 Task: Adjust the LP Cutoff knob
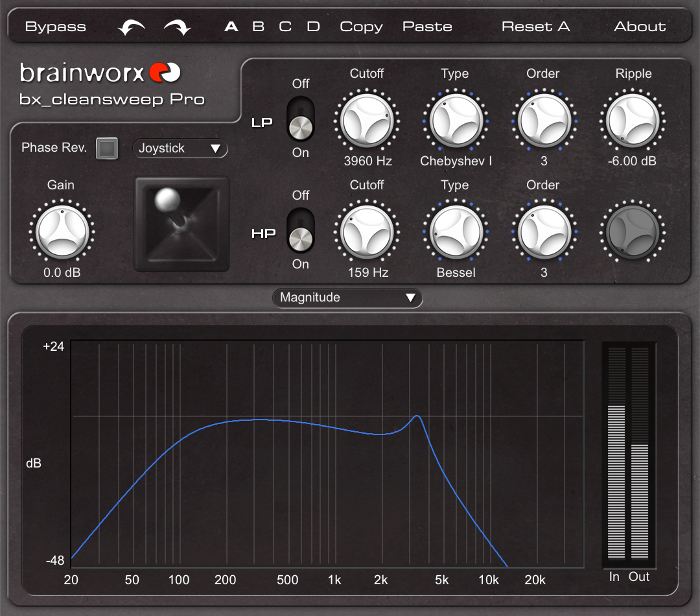coord(367,120)
